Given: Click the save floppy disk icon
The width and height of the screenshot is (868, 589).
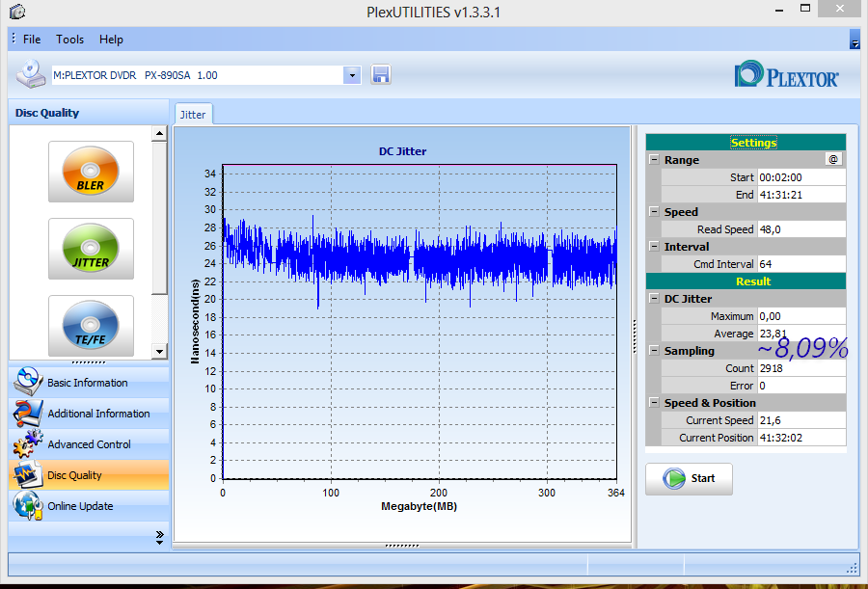Looking at the screenshot, I should point(380,75).
